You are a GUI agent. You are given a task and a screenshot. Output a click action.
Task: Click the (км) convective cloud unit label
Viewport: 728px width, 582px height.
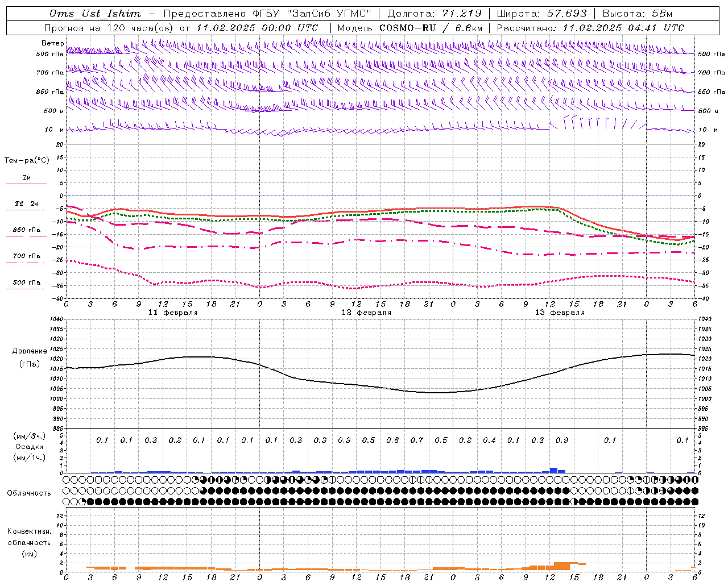[x=29, y=554]
